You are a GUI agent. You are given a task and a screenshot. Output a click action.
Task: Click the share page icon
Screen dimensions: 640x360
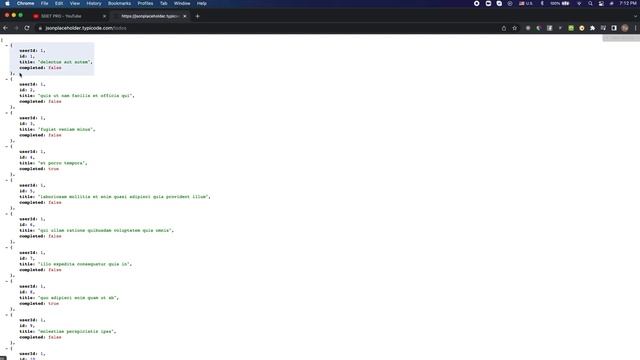coord(504,28)
